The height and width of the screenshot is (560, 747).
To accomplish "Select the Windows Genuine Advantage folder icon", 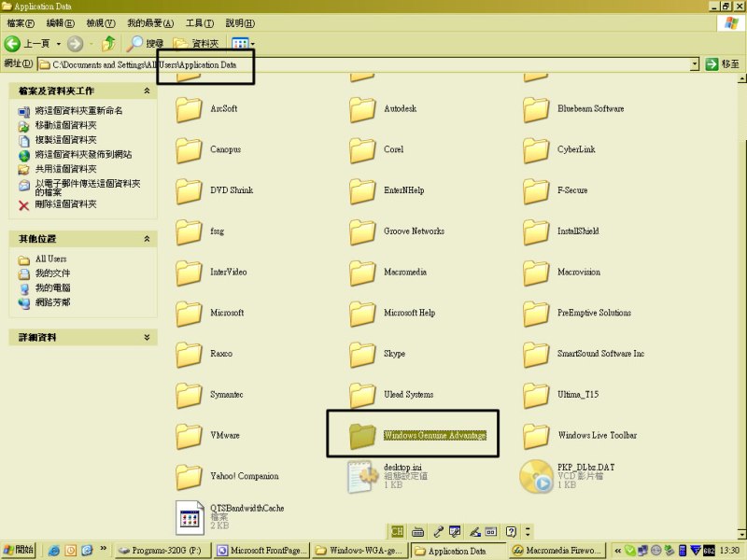I will click(x=362, y=437).
